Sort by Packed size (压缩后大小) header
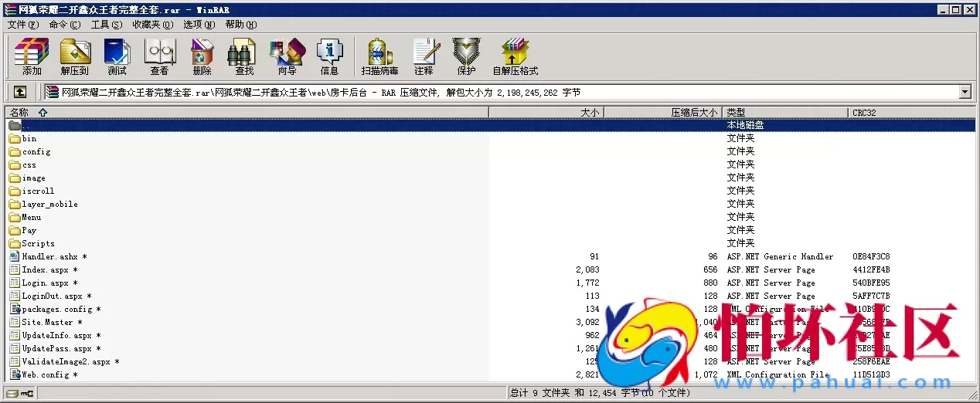 coord(662,113)
